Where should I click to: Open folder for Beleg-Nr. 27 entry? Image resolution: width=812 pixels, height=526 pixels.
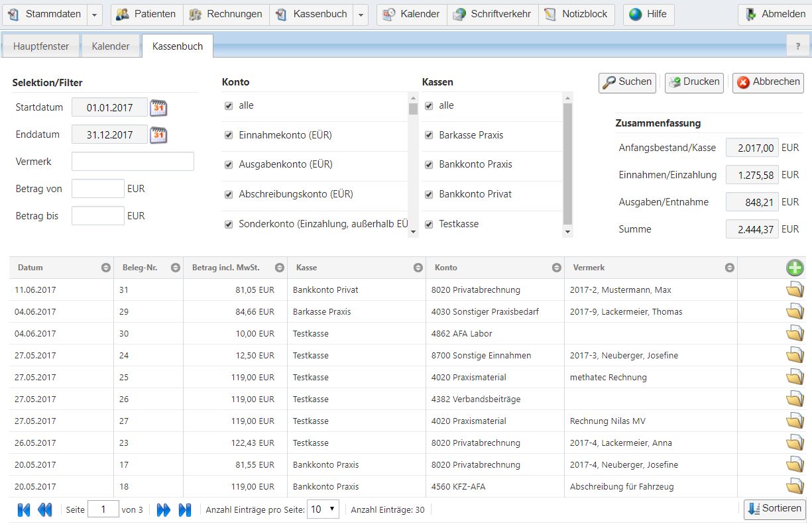coord(795,421)
